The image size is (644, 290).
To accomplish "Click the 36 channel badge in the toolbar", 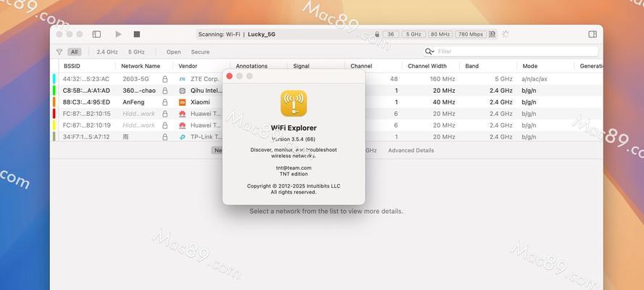I will pos(390,35).
